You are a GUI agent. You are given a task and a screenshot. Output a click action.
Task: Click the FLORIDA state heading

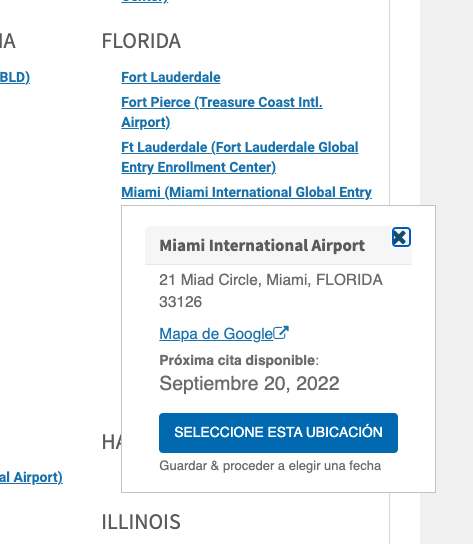pyautogui.click(x=141, y=41)
